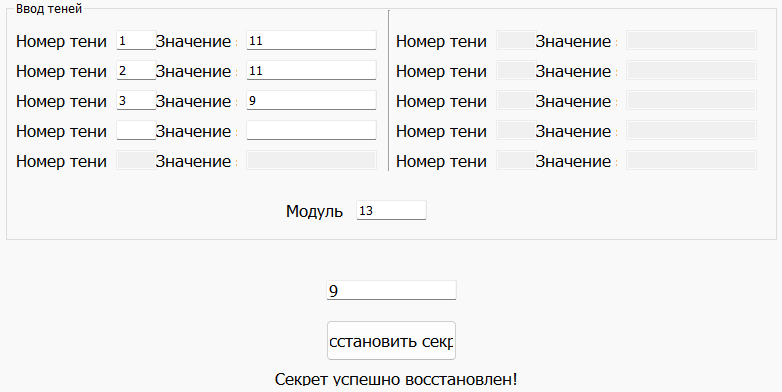Click the 'Модуль' label
This screenshot has height=392, width=782.
point(314,211)
